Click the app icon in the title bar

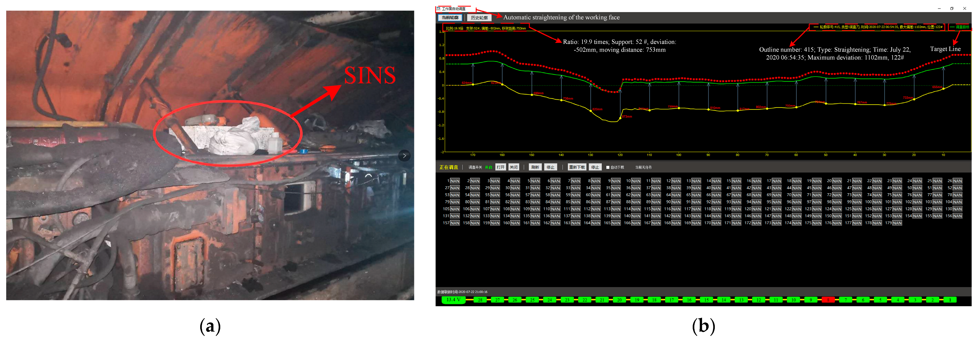[x=438, y=8]
